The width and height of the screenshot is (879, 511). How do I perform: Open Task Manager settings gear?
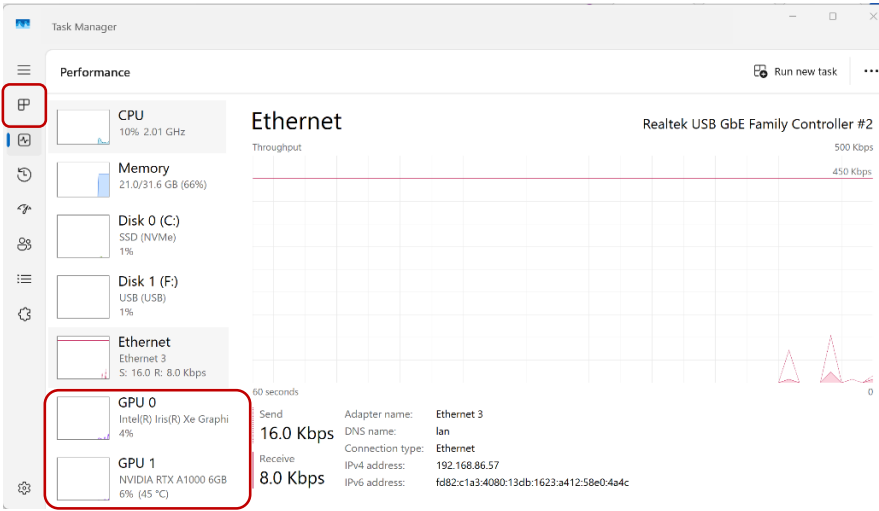click(x=24, y=488)
